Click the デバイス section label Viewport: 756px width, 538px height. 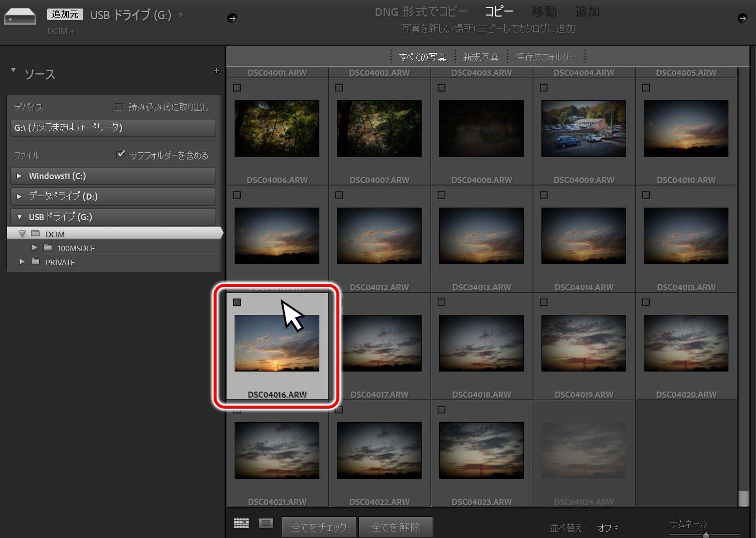tap(29, 107)
